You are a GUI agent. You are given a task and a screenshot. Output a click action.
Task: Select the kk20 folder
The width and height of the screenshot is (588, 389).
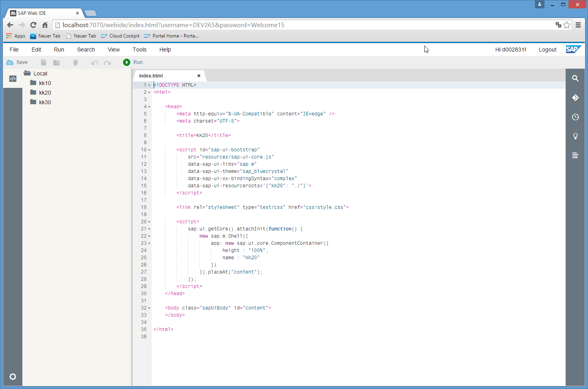(45, 93)
